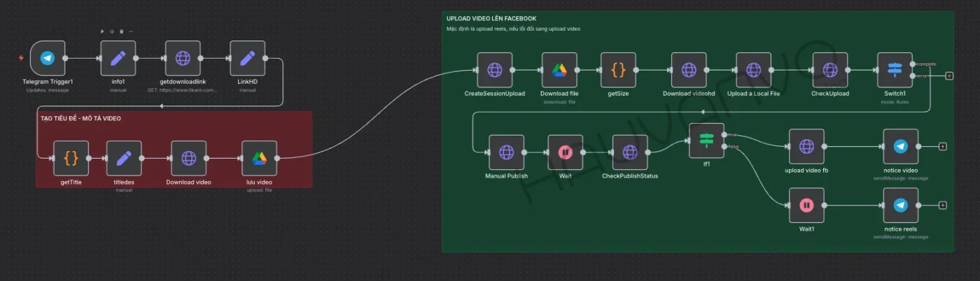Open the Manual Publish node
The height and width of the screenshot is (281, 980).
coord(506,152)
